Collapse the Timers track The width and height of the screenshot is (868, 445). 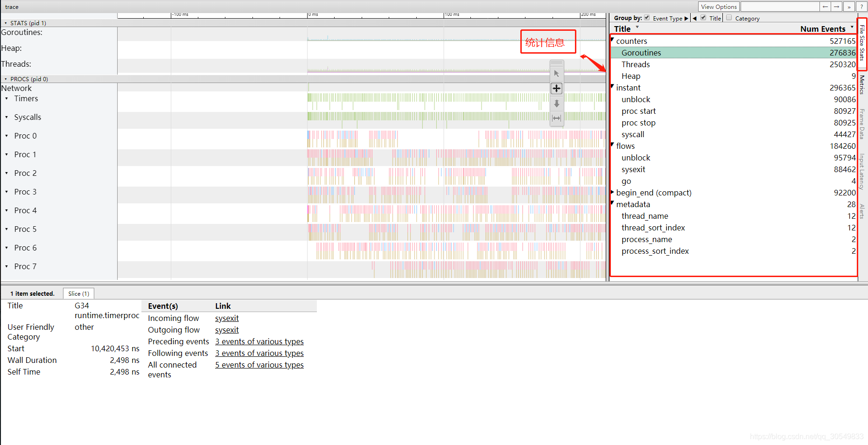pos(7,98)
